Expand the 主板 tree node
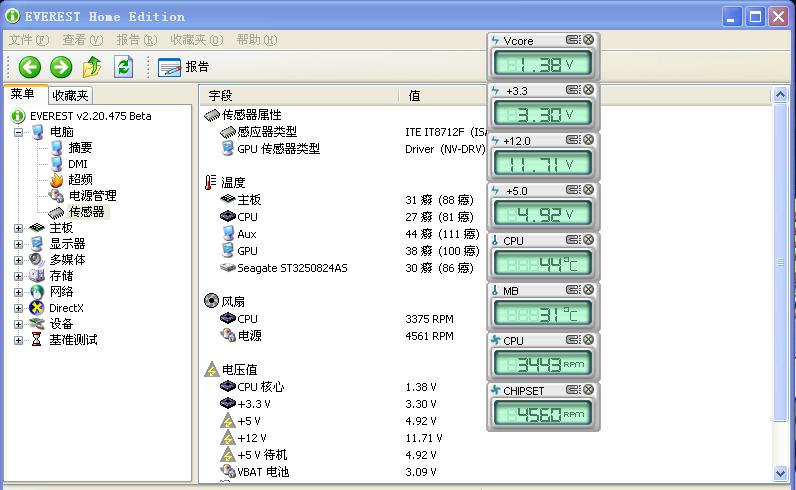This screenshot has height=490, width=796. [19, 228]
